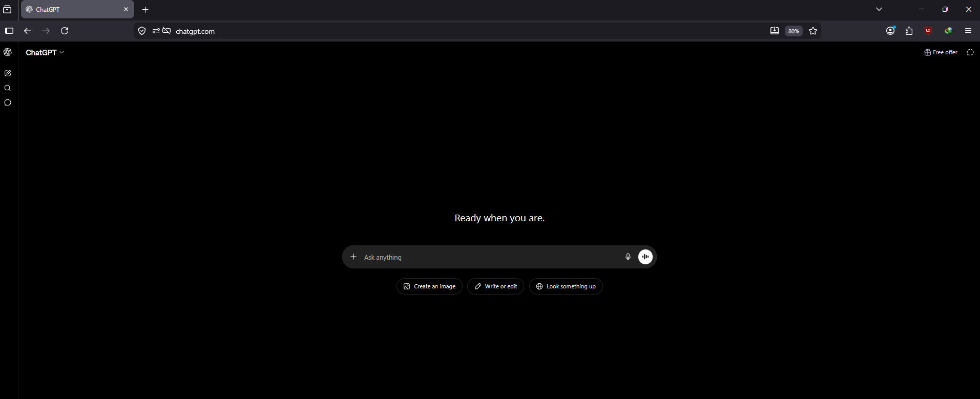Open the search chats magnifier icon
980x399 pixels.
pos(8,88)
